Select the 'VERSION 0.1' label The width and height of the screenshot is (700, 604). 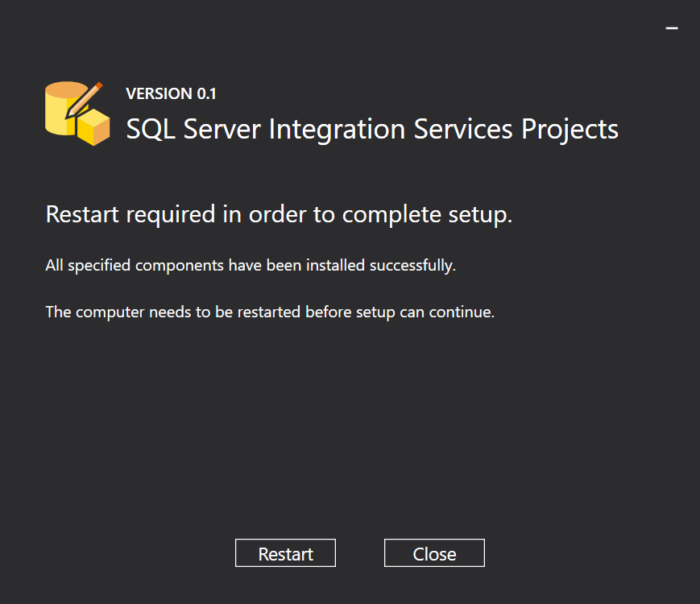click(x=171, y=93)
